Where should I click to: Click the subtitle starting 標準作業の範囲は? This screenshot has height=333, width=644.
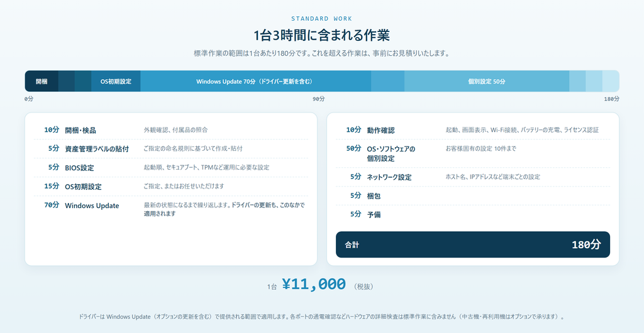click(321, 53)
